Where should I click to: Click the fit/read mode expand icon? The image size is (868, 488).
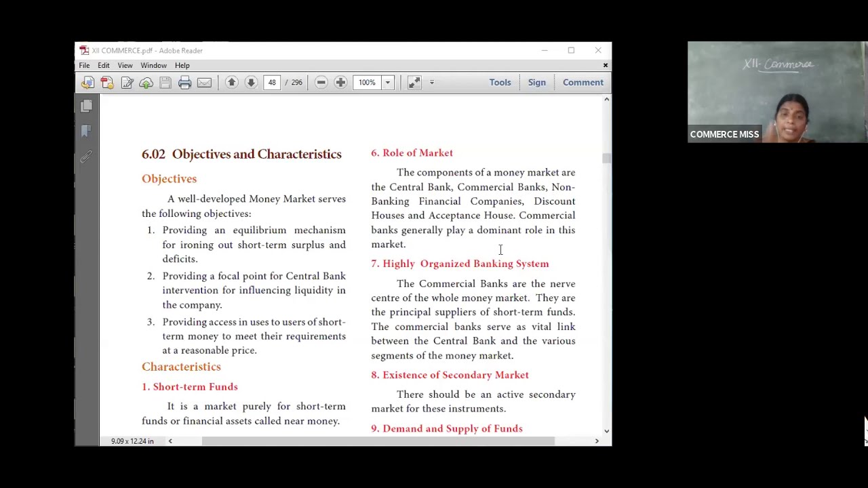click(x=414, y=83)
